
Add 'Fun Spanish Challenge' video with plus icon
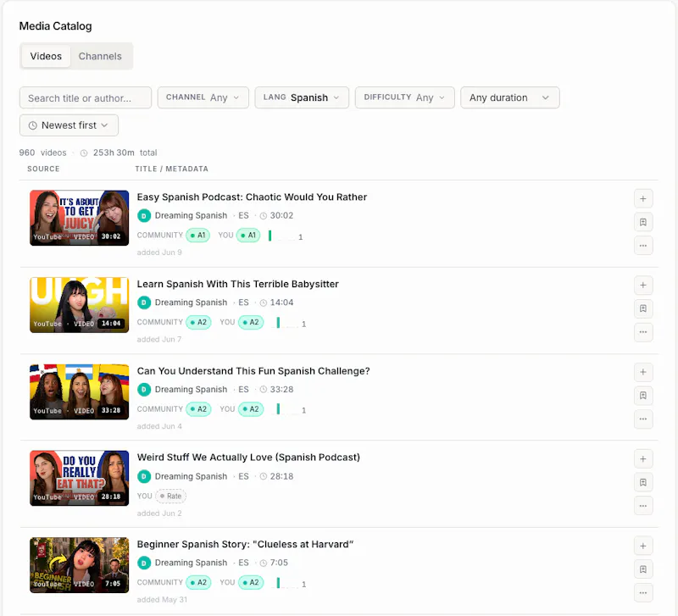[643, 372]
